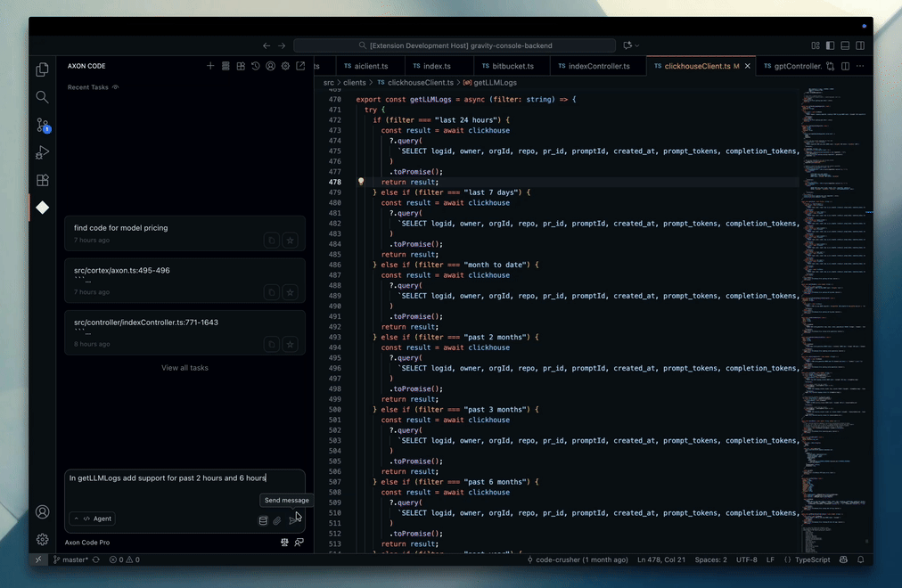Click the master* branch in status bar

(70, 559)
